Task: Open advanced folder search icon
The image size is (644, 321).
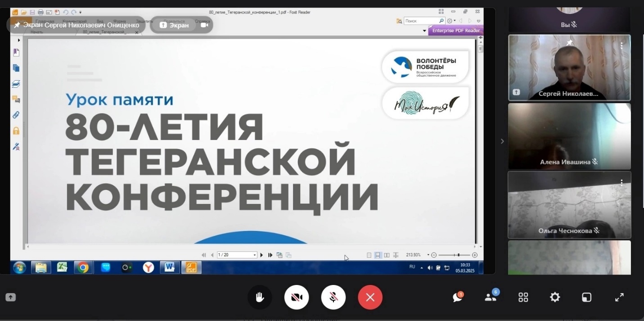Action: [399, 21]
